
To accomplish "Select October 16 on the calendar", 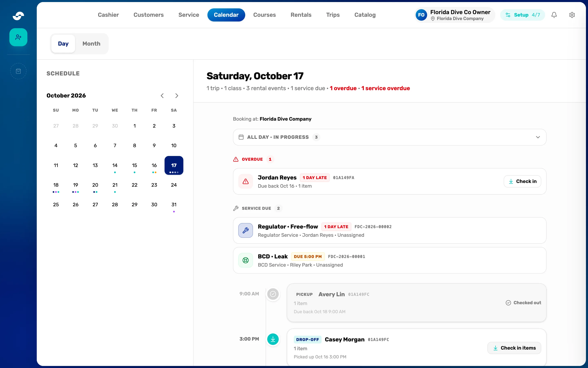I will point(154,166).
